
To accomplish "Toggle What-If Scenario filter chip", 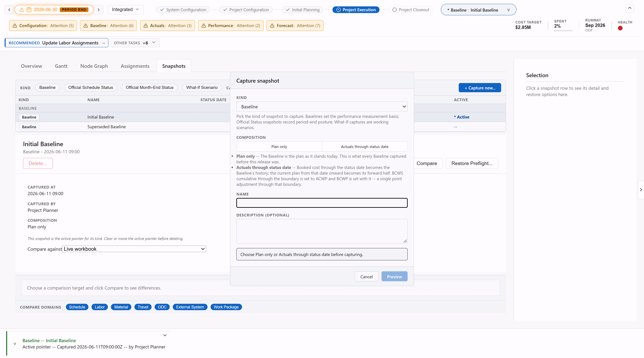I will point(202,88).
